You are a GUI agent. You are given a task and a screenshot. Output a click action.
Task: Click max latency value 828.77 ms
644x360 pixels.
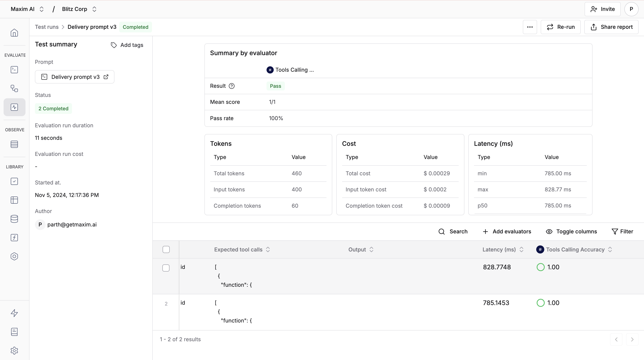coord(558,189)
